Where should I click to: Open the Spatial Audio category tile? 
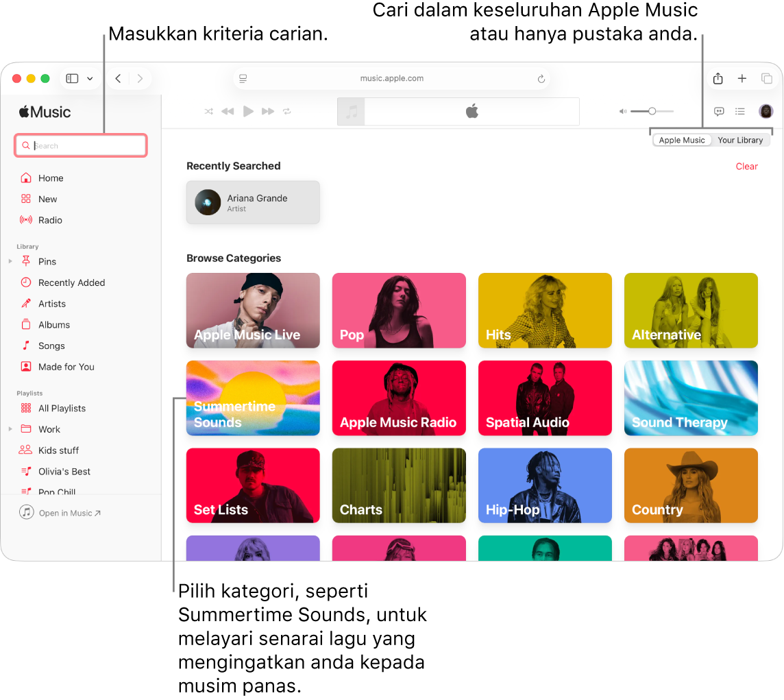pyautogui.click(x=545, y=398)
